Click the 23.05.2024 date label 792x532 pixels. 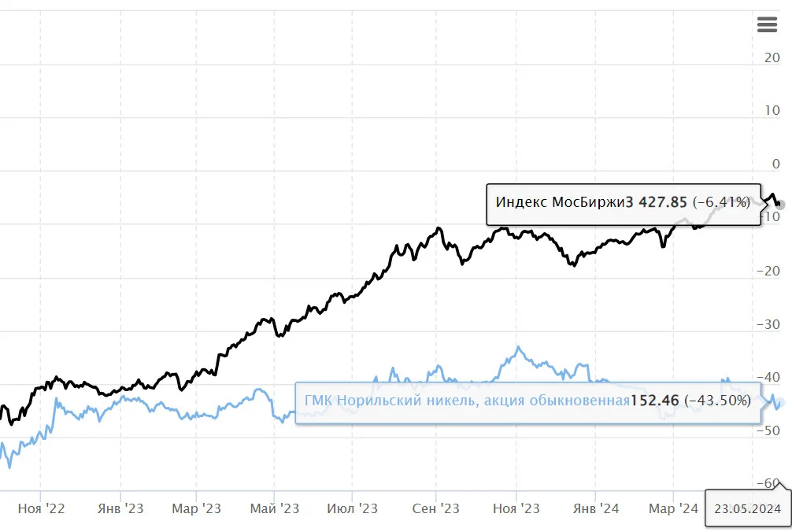point(748,508)
